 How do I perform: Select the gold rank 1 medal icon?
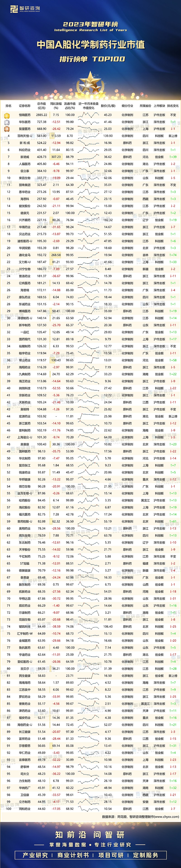(7, 115)
